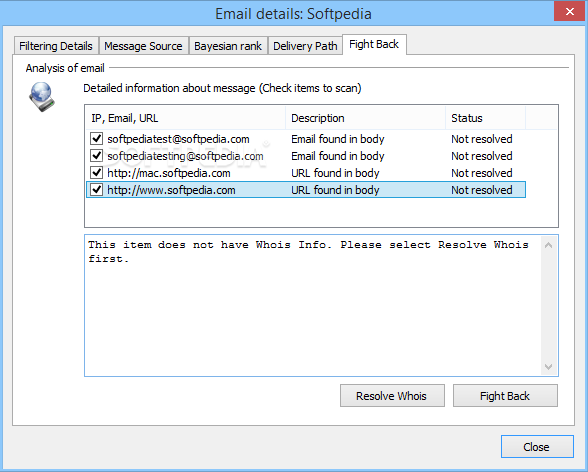Click 'URL found in body' for www.softpedia.com row
This screenshot has height=472, width=588.
pos(335,190)
